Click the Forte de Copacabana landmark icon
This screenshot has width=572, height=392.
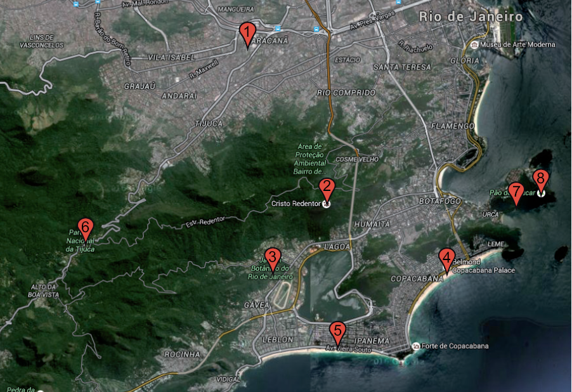415,346
